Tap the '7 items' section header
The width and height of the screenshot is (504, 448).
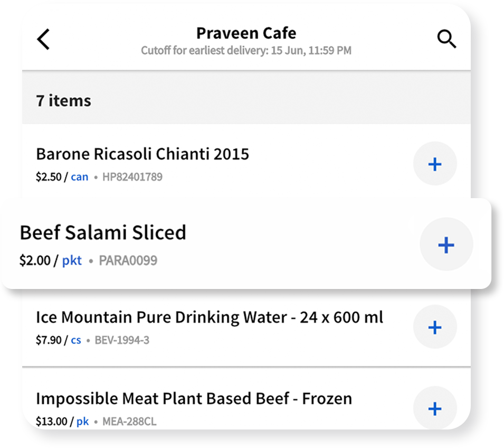click(x=246, y=100)
